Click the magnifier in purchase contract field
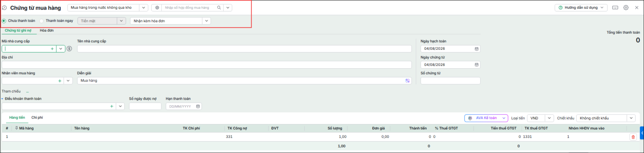Image resolution: width=644 pixels, height=153 pixels. click(x=219, y=8)
